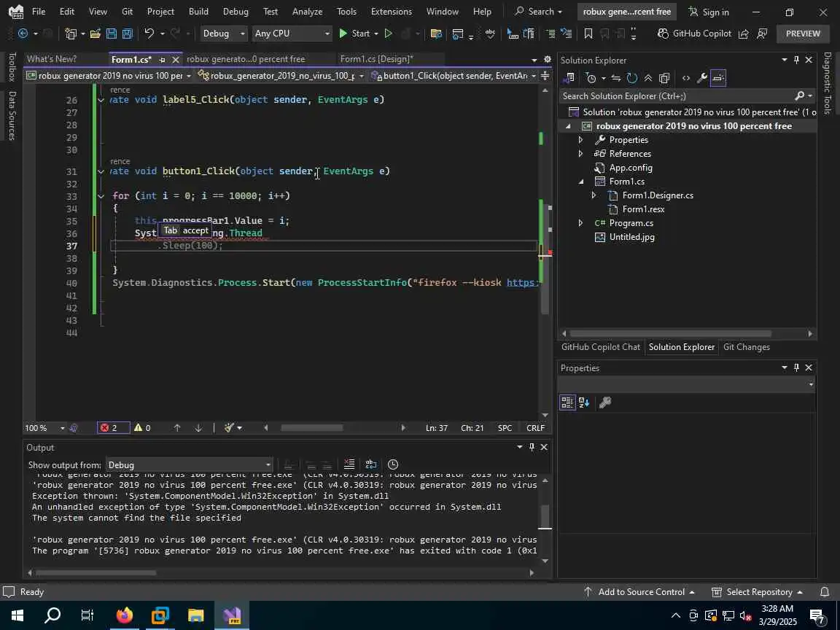Click the GitHub Copilot toolbar button
840x630 pixels.
coord(694,34)
